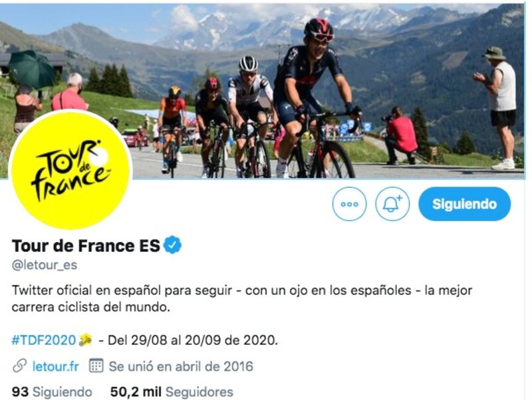Click the cyclist emoji after #TDF2020
Image resolution: width=532 pixels, height=400 pixels.
tap(85, 340)
